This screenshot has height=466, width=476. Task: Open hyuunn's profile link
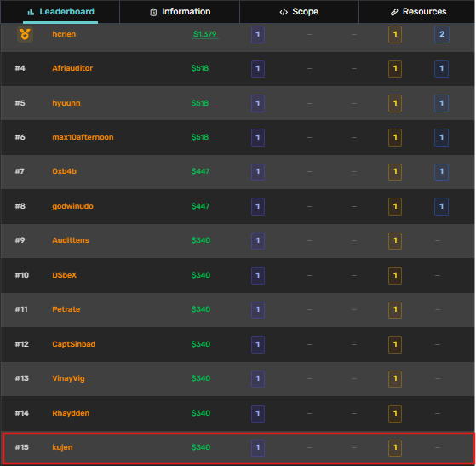point(66,103)
